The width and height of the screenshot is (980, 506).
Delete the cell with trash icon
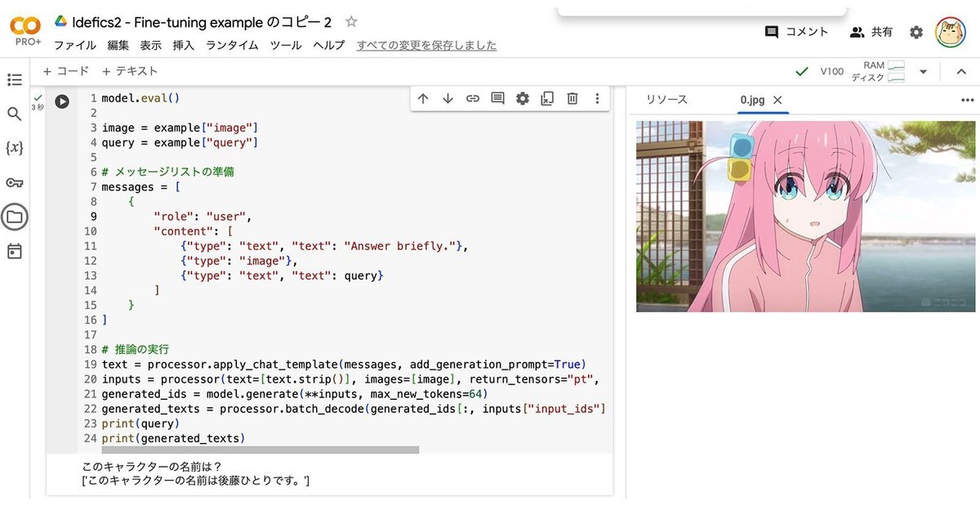572,99
